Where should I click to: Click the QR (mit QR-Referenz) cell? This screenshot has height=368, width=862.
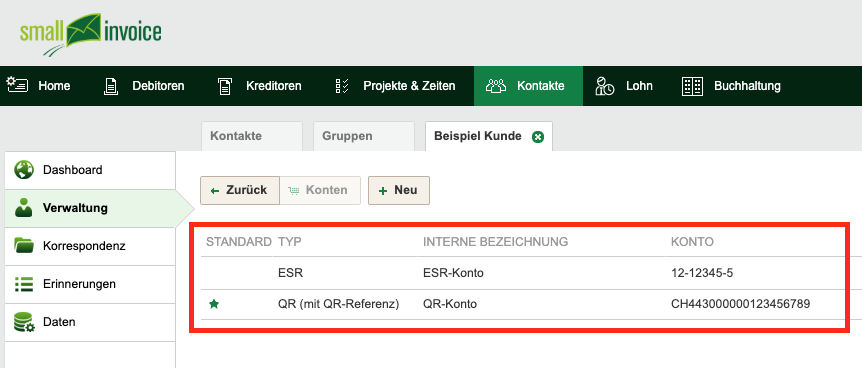[339, 304]
